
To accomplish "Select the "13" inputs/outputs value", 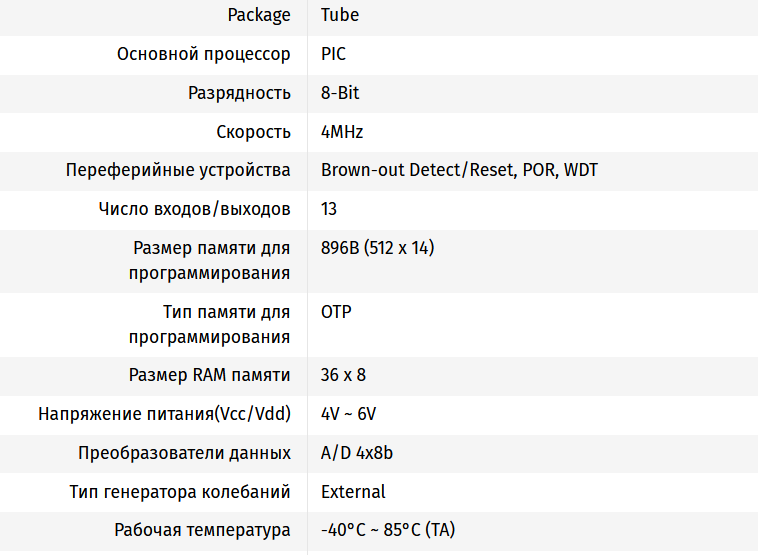I will 329,209.
